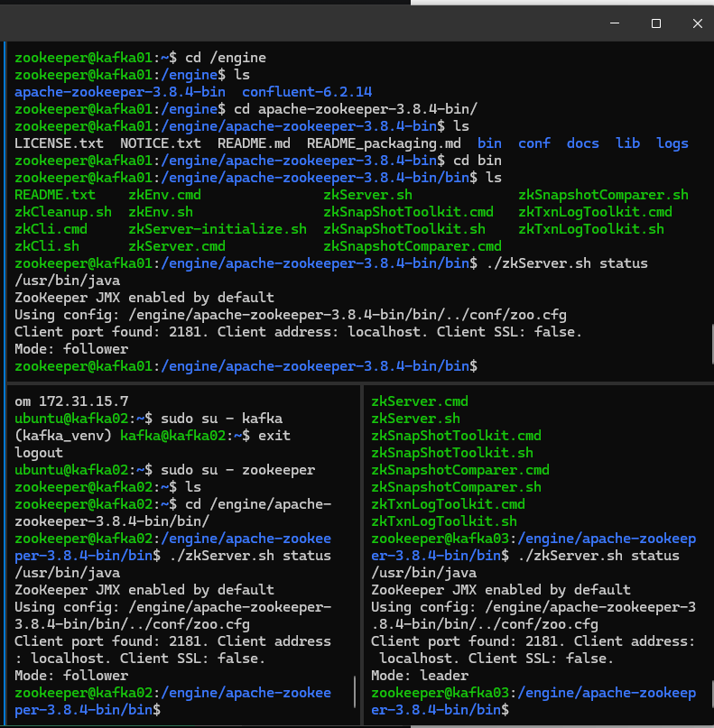Click the logs directory in ls output
714x728 pixels.
click(x=672, y=143)
